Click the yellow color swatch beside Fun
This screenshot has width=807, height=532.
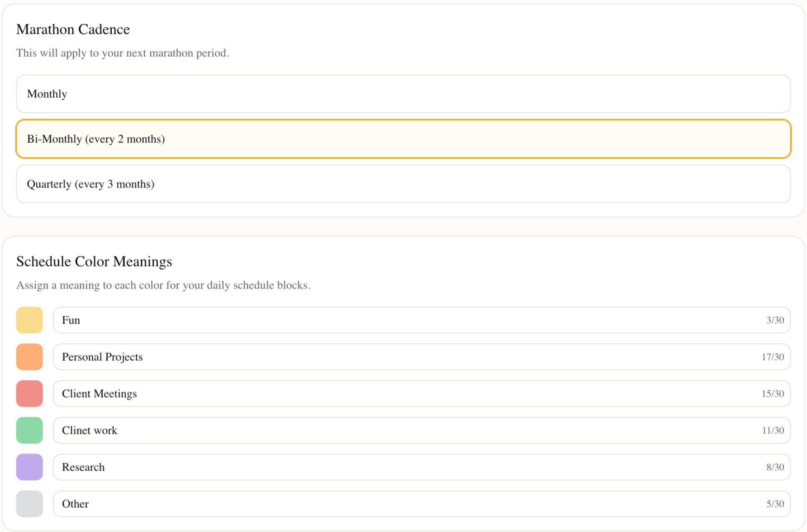click(x=30, y=320)
